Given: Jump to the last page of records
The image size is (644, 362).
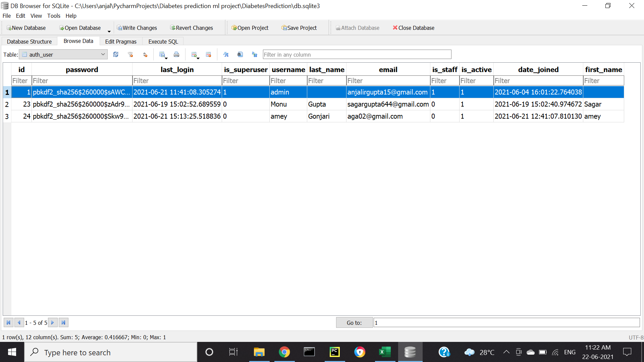Looking at the screenshot, I should 63,322.
